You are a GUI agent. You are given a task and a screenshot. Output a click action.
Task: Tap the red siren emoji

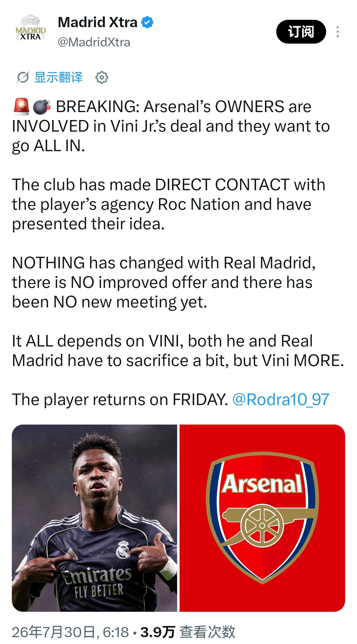pyautogui.click(x=21, y=107)
